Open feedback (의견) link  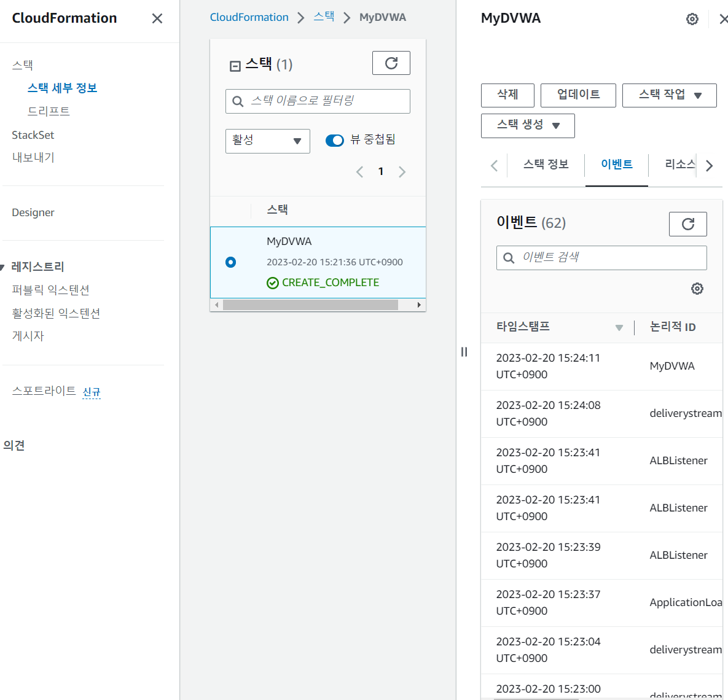[x=14, y=446]
